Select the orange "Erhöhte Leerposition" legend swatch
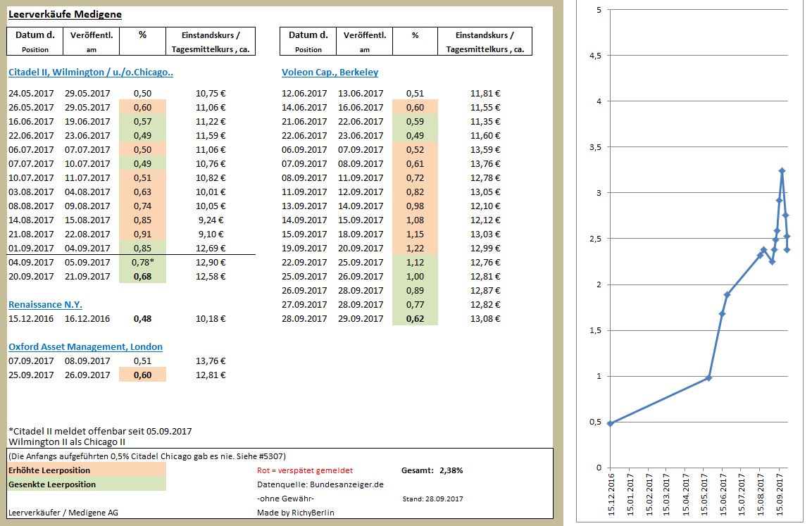The image size is (812, 526). (86, 470)
